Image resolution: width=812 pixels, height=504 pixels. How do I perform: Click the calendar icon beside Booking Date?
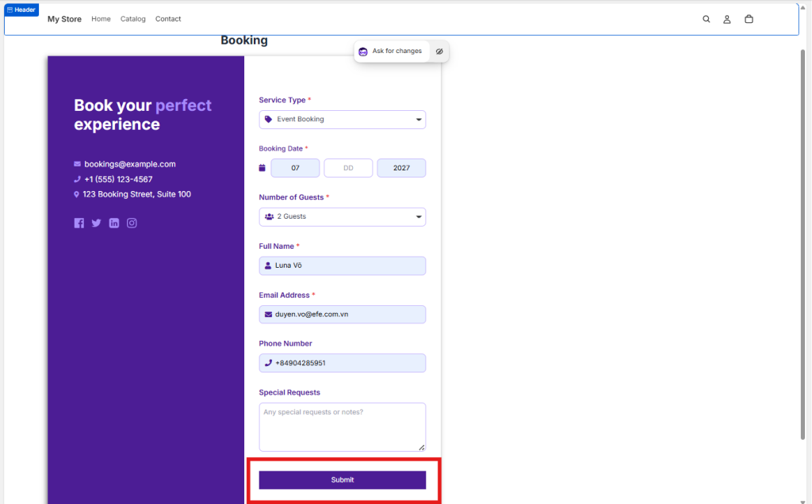(262, 168)
